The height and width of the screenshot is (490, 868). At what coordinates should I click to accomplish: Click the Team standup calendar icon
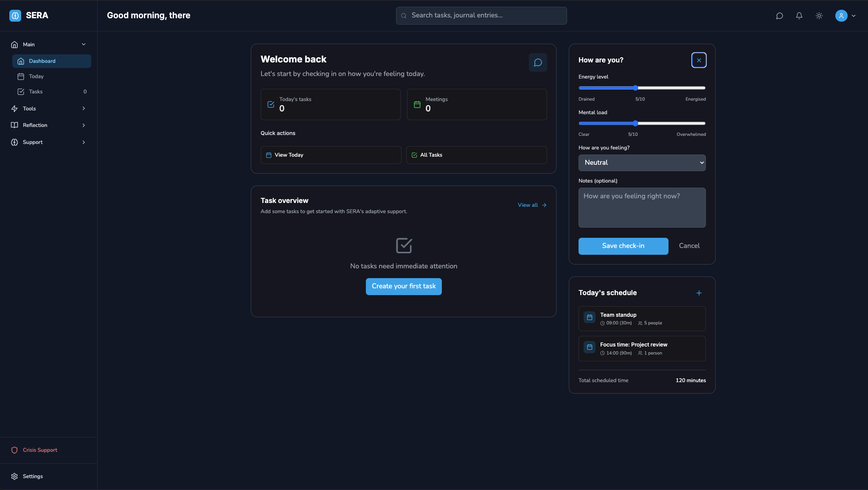(590, 318)
